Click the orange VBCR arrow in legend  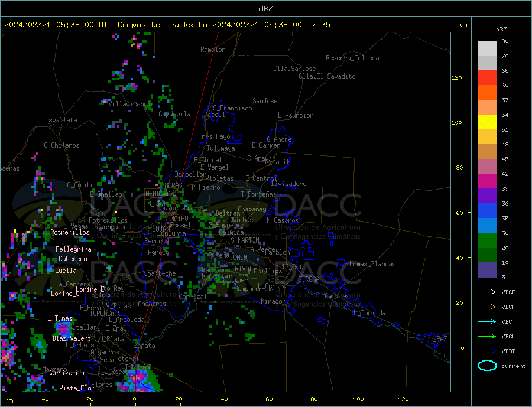click(487, 307)
